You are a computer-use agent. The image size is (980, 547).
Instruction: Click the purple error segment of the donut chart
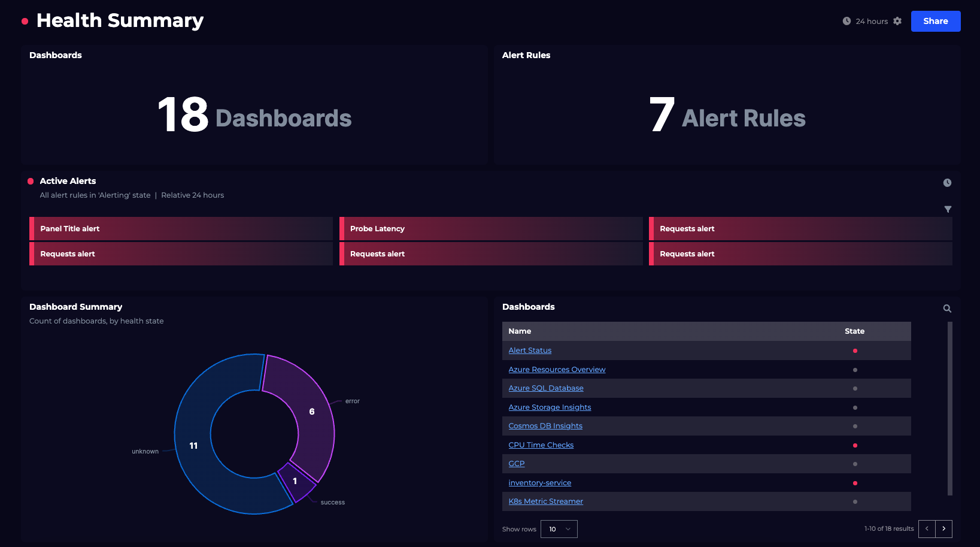click(312, 412)
